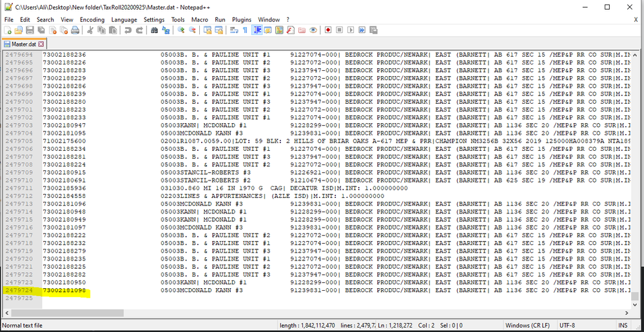Toggle Folder as Workspace icon
The image size is (644, 332).
tap(302, 30)
